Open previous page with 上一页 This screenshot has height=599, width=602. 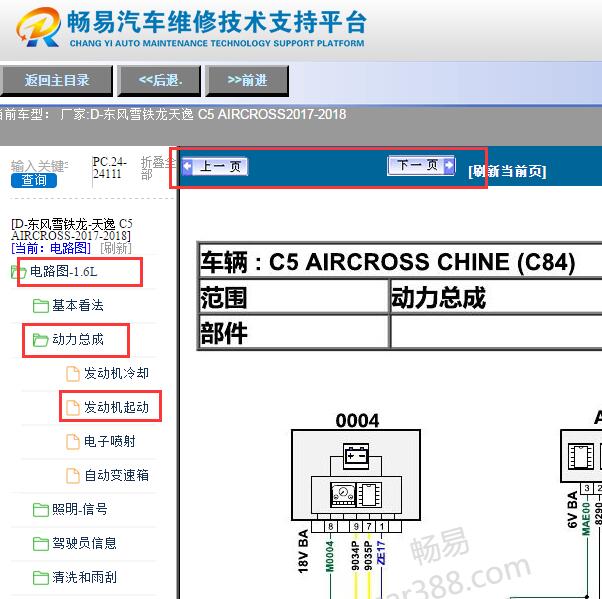coord(215,166)
